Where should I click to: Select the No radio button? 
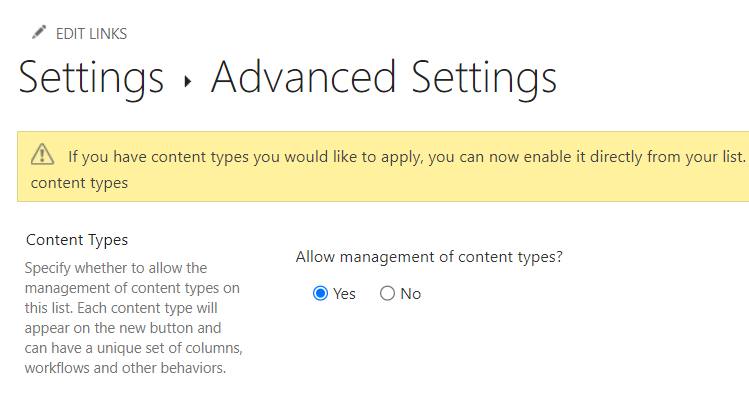click(x=387, y=294)
